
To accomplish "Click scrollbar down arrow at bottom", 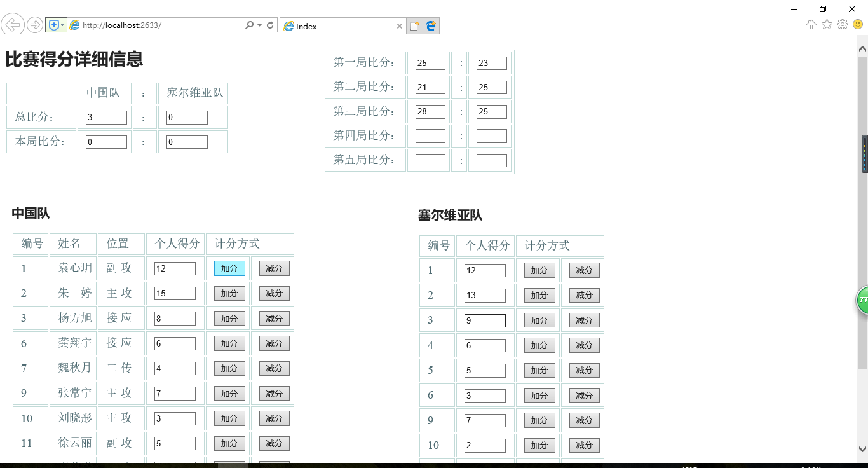I will [x=862, y=448].
